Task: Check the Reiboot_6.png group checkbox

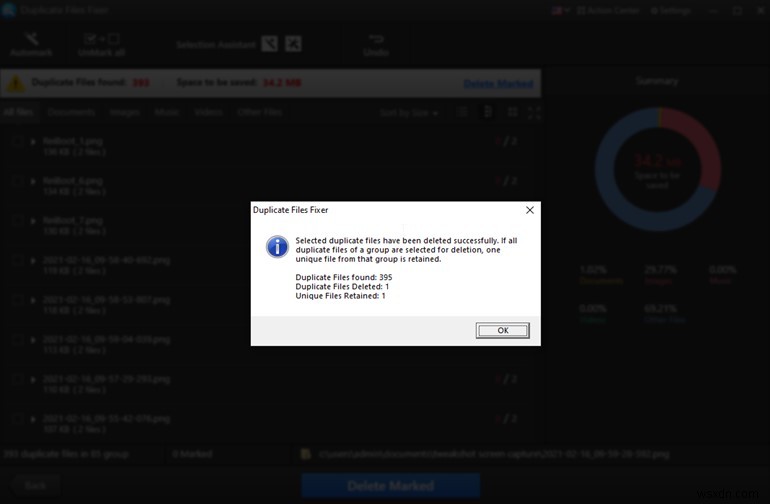Action: (x=17, y=181)
